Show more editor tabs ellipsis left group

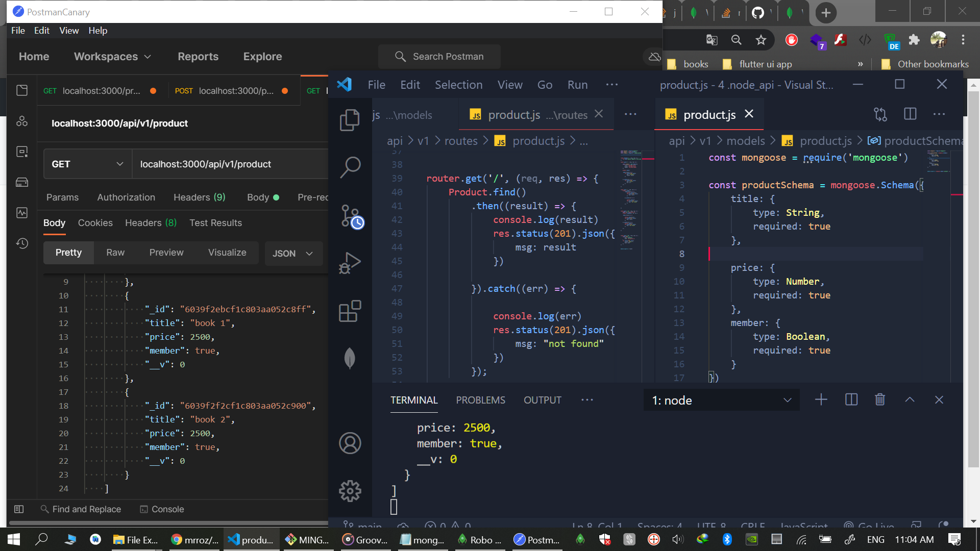(630, 114)
